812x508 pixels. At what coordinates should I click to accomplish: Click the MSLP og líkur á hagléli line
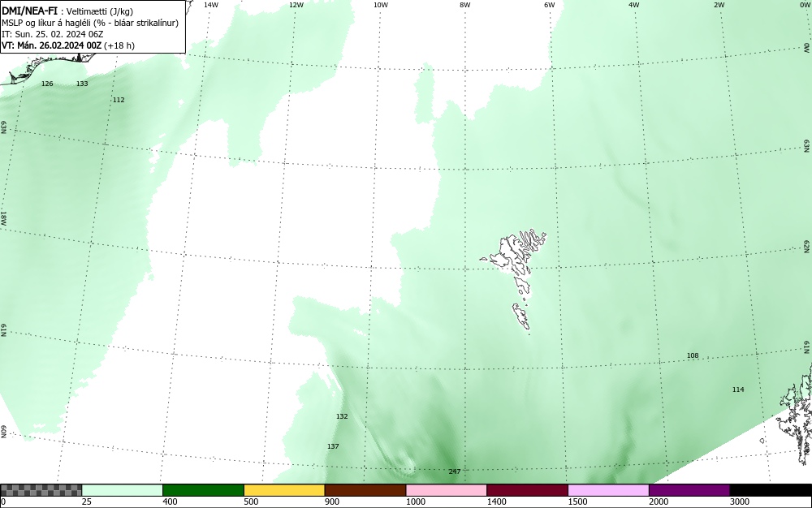[x=90, y=23]
